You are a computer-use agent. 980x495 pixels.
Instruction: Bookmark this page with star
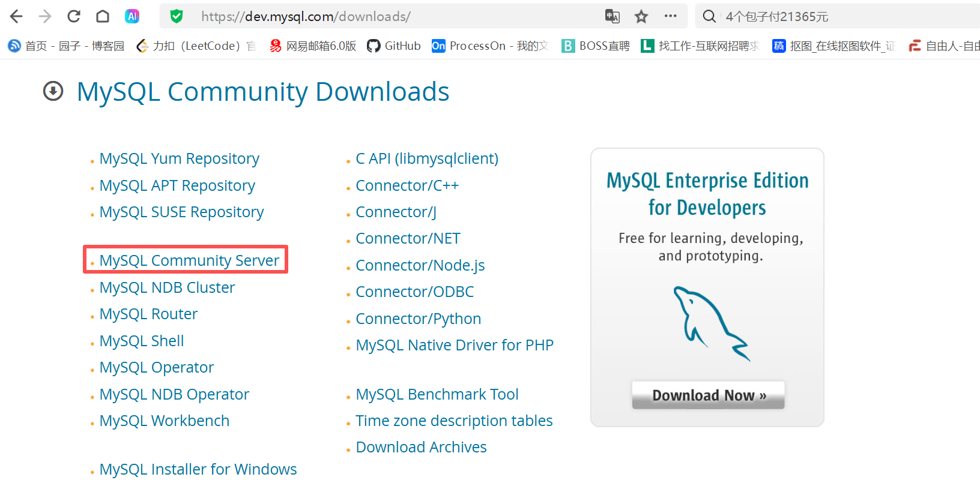point(641,16)
